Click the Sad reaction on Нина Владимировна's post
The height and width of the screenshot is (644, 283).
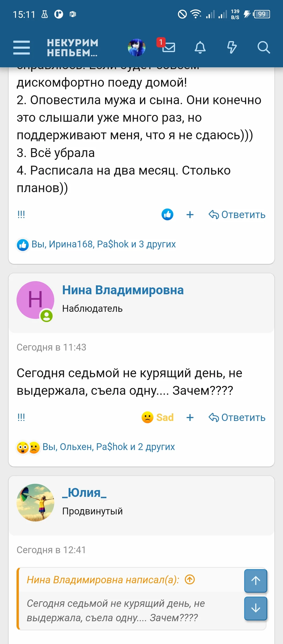(x=157, y=417)
